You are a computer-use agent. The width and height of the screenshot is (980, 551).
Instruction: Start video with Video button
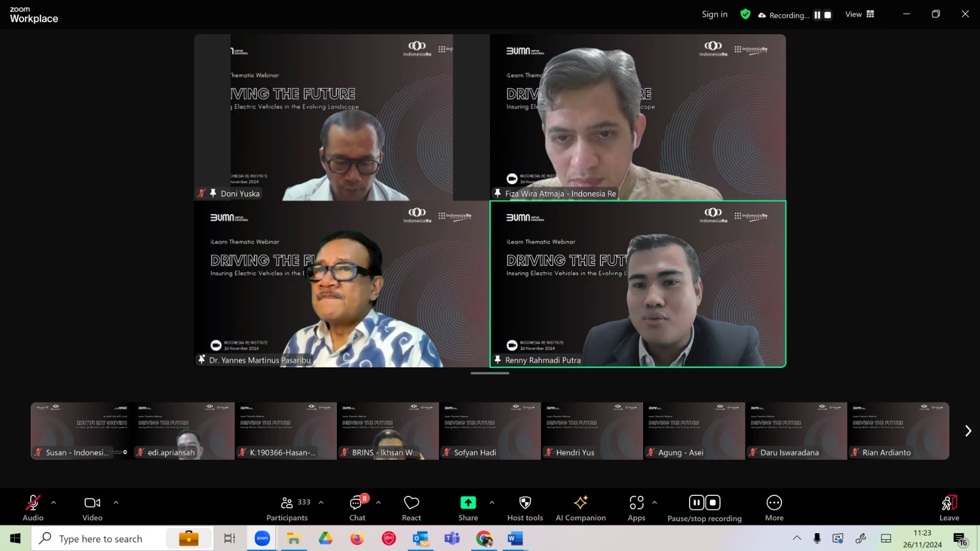pos(92,508)
